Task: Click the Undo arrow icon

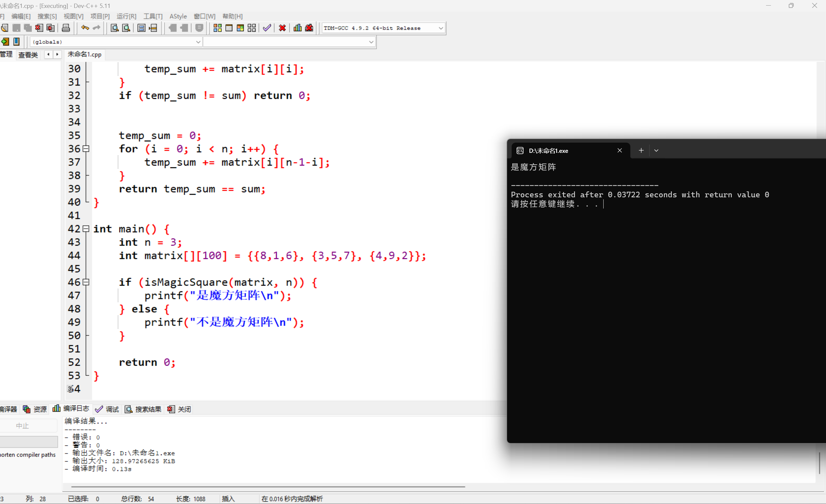Action: (x=85, y=28)
